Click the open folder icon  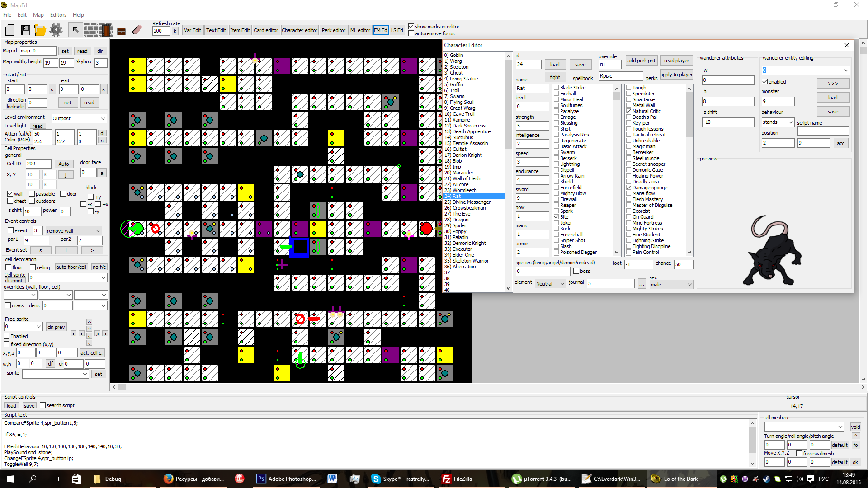(x=40, y=30)
